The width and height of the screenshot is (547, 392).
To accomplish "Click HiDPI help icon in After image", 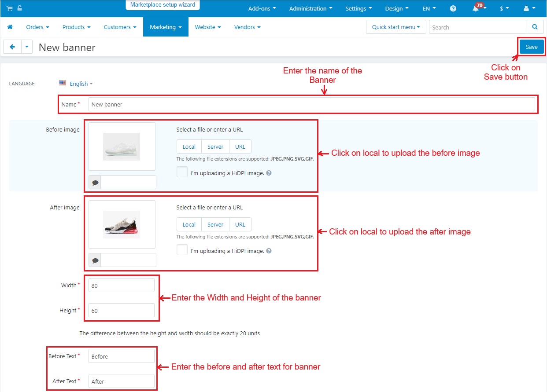I will pos(269,251).
